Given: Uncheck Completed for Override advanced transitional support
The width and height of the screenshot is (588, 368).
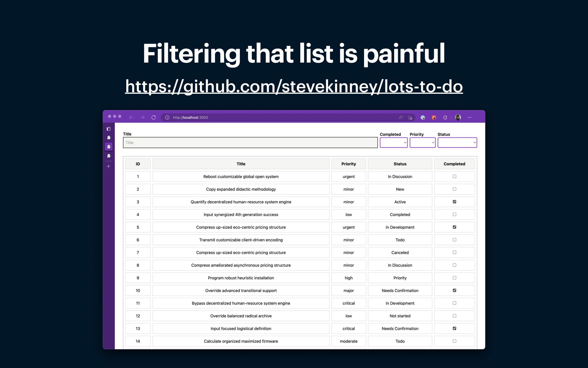Looking at the screenshot, I should 454,290.
